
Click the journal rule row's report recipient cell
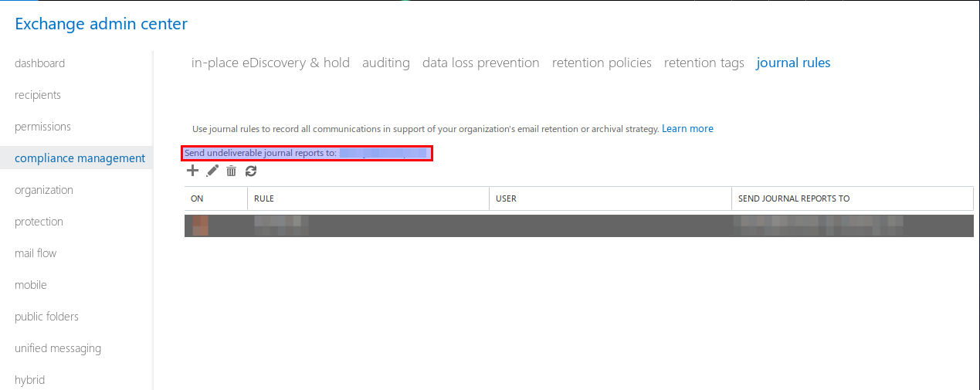point(819,226)
